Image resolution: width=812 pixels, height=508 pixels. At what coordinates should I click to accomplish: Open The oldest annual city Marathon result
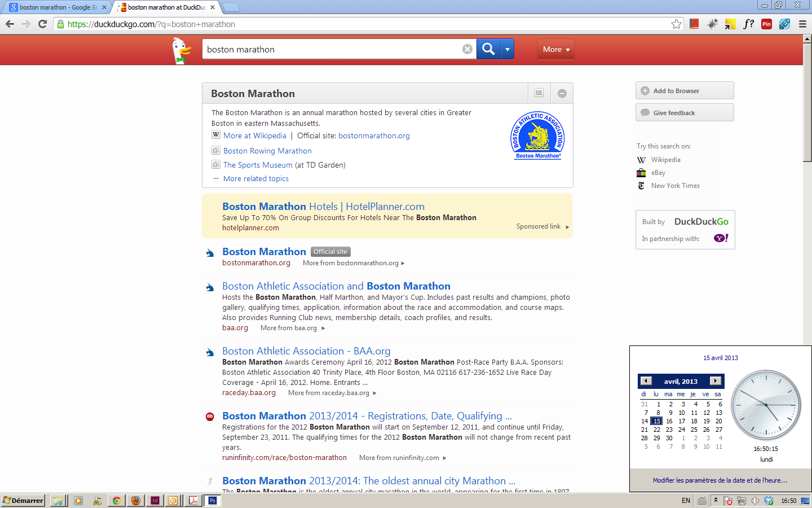click(x=369, y=481)
